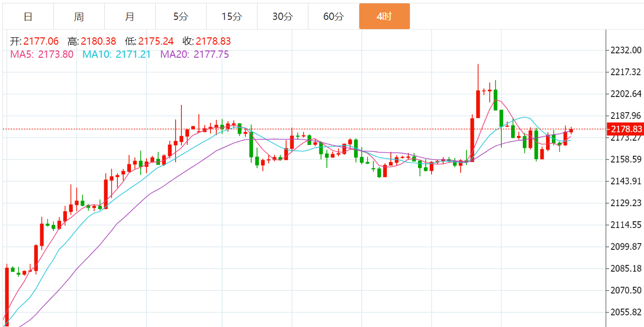644x327 pixels.
Task: Click the 2143.91 price axis label
Action: coord(627,181)
